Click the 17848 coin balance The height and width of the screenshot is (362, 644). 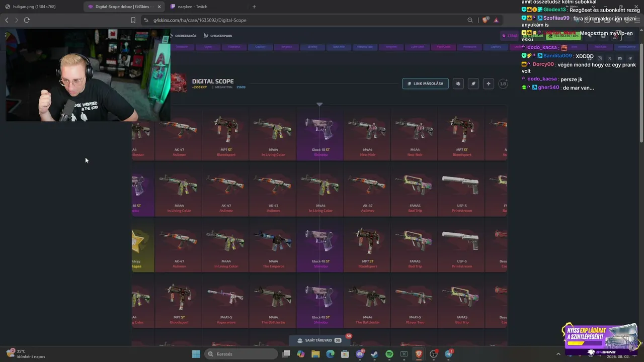(510, 36)
